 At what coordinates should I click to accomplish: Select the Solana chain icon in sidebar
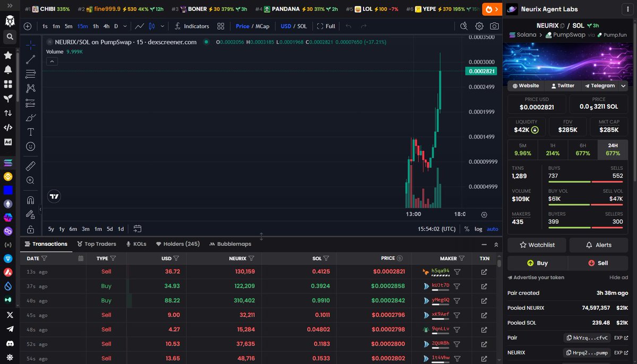pyautogui.click(x=8, y=163)
